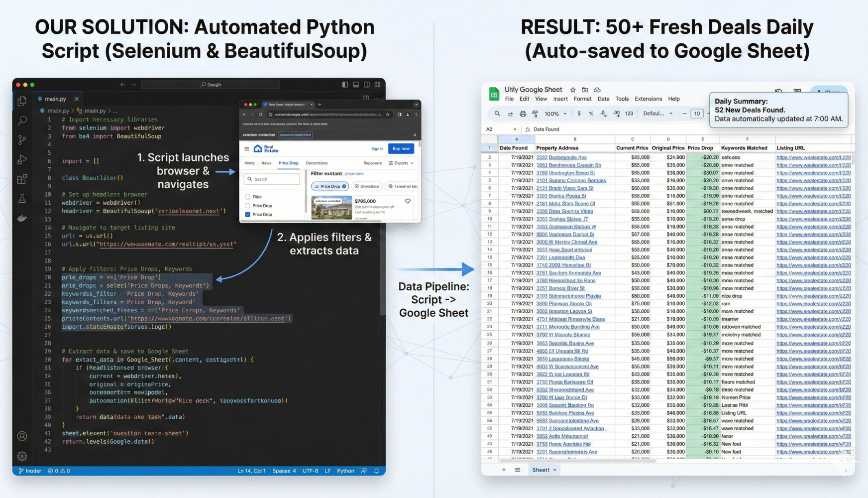The height and width of the screenshot is (498, 868).
Task: Click the print icon in Sheets toolbar
Action: (x=523, y=114)
